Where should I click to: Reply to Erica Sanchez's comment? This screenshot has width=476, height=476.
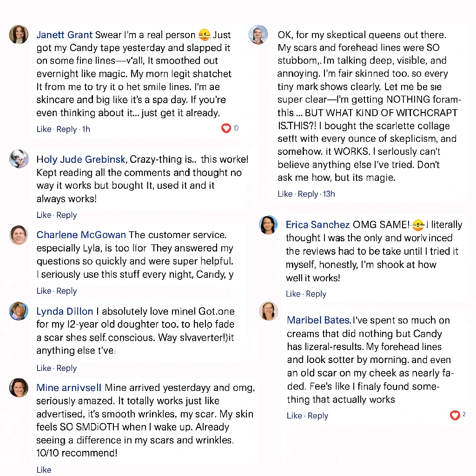pyautogui.click(x=316, y=294)
